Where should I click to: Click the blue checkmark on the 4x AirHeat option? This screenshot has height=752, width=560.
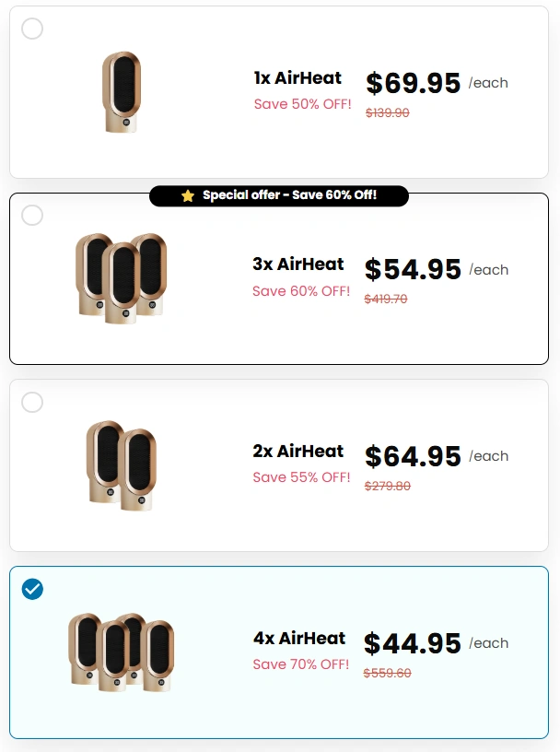(32, 590)
